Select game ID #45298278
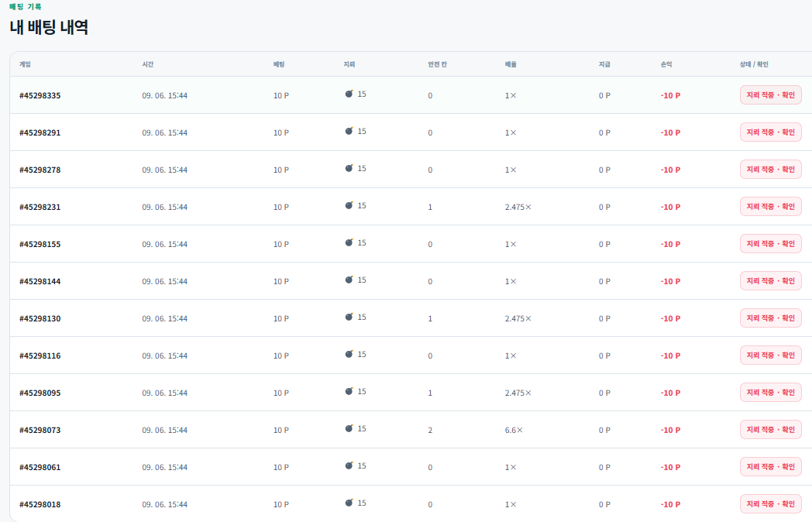 (40, 170)
